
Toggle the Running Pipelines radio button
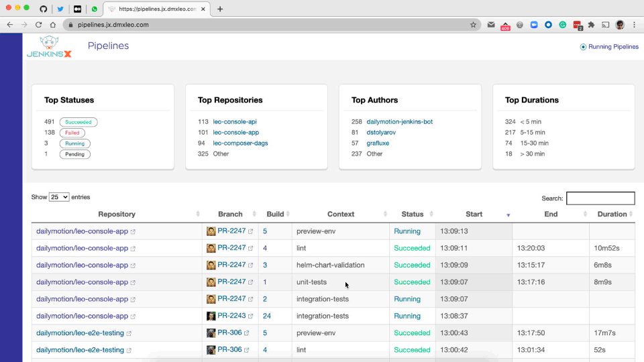pyautogui.click(x=583, y=47)
